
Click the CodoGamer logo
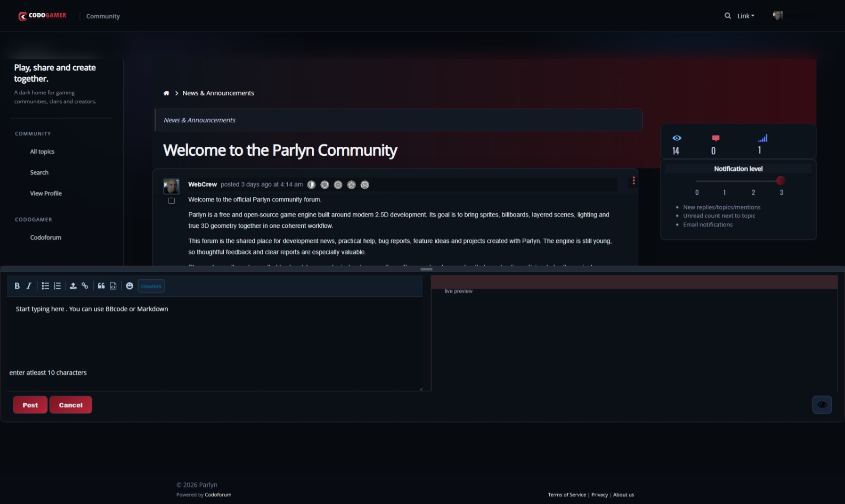[x=42, y=16]
